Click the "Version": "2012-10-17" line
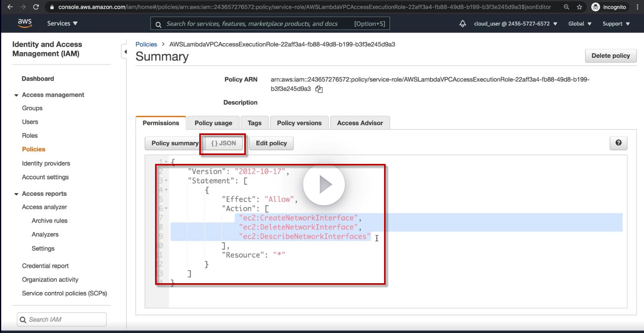The height and width of the screenshot is (333, 644). 239,172
